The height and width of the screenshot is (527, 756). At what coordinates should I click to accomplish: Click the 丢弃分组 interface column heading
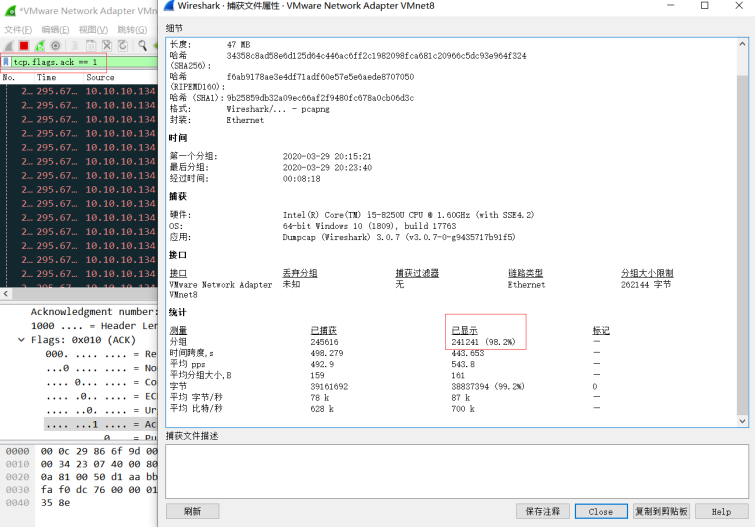coord(299,273)
